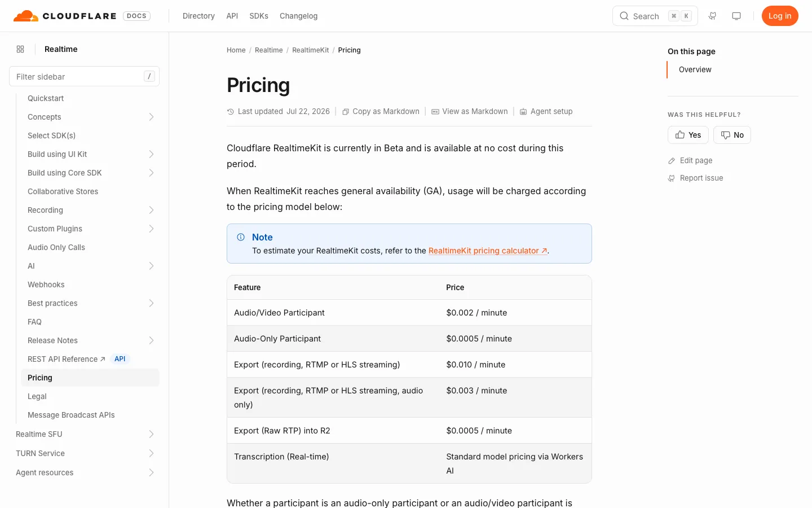Expand the Custom Plugins section

[151, 229]
